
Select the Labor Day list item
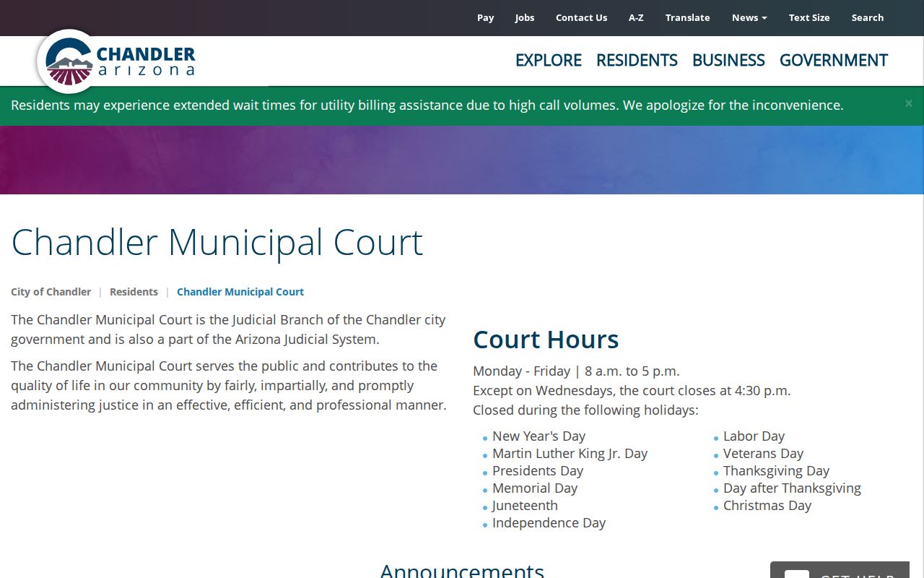click(754, 436)
